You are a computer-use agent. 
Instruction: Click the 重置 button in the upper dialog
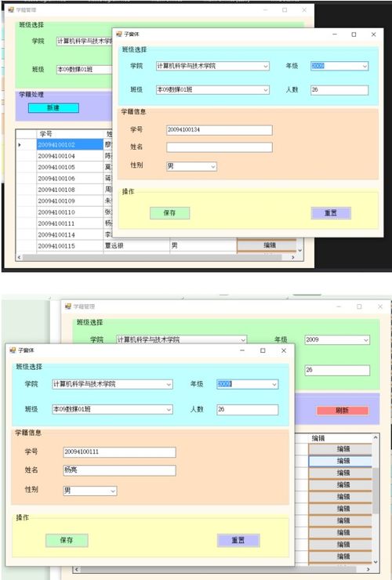(x=331, y=213)
